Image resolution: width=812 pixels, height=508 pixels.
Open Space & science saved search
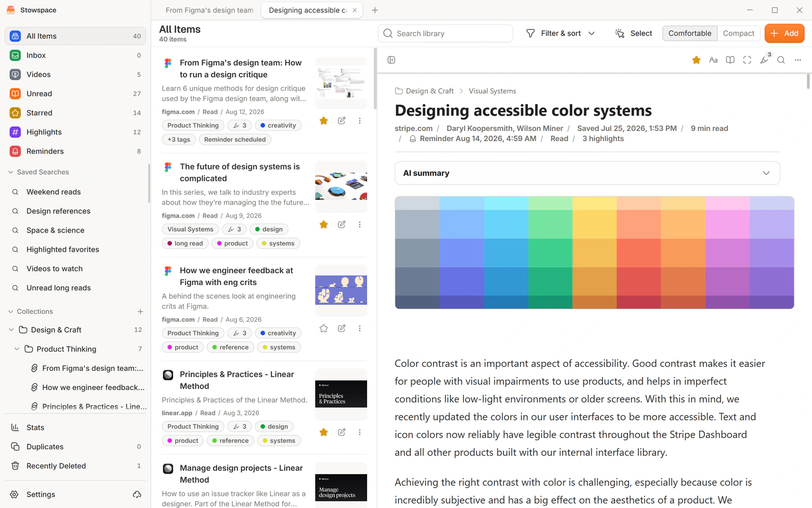pyautogui.click(x=75, y=230)
